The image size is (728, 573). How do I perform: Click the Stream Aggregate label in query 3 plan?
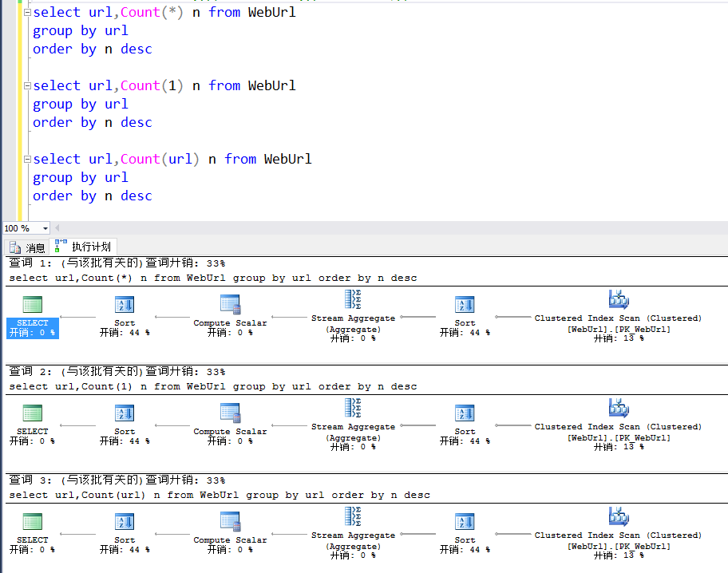(x=354, y=535)
